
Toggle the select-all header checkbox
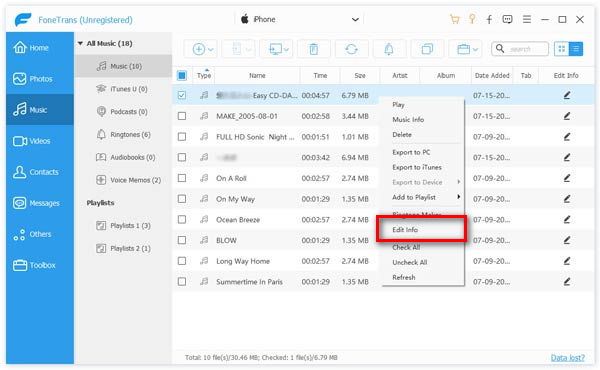pyautogui.click(x=182, y=75)
